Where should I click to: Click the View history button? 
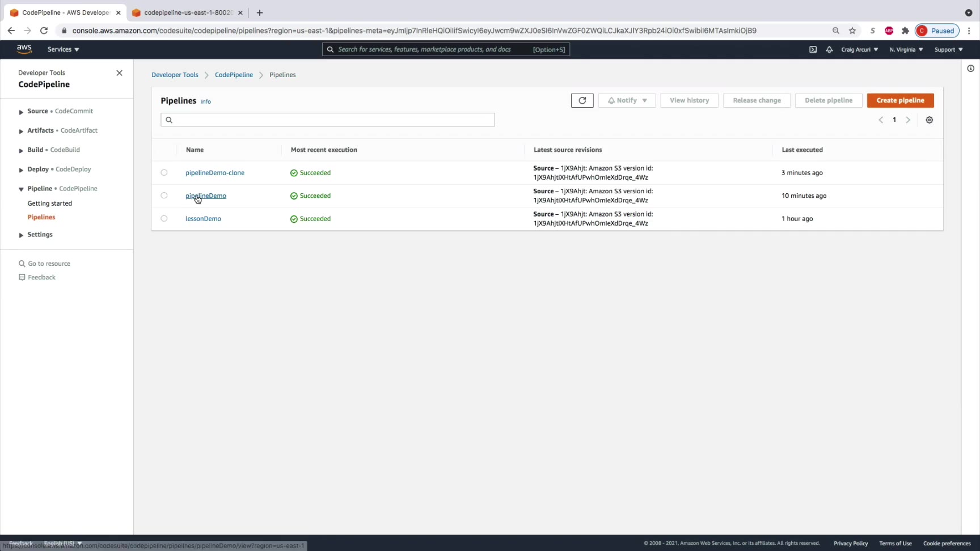point(689,100)
